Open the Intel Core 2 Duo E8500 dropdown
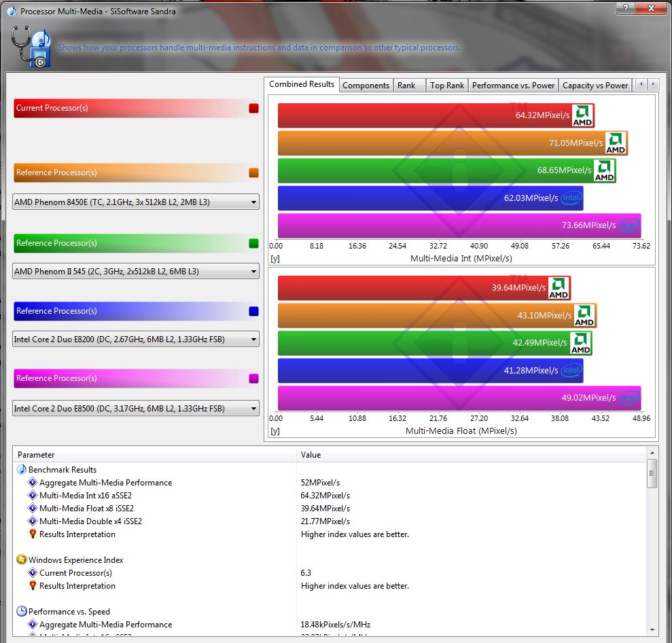The width and height of the screenshot is (672, 643). pyautogui.click(x=136, y=408)
